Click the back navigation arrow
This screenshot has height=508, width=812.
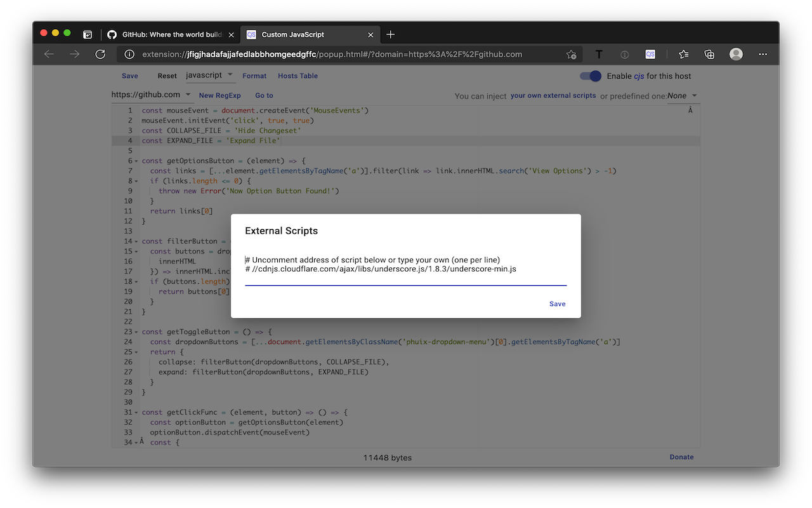(49, 55)
